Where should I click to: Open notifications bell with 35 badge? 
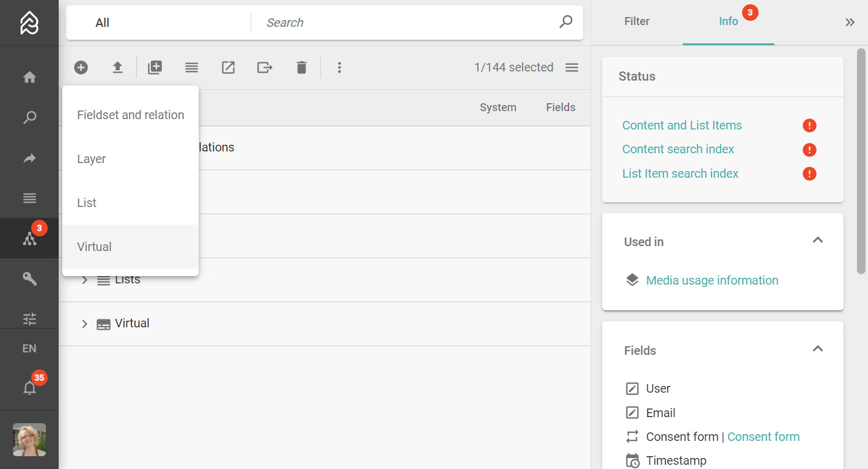point(29,388)
